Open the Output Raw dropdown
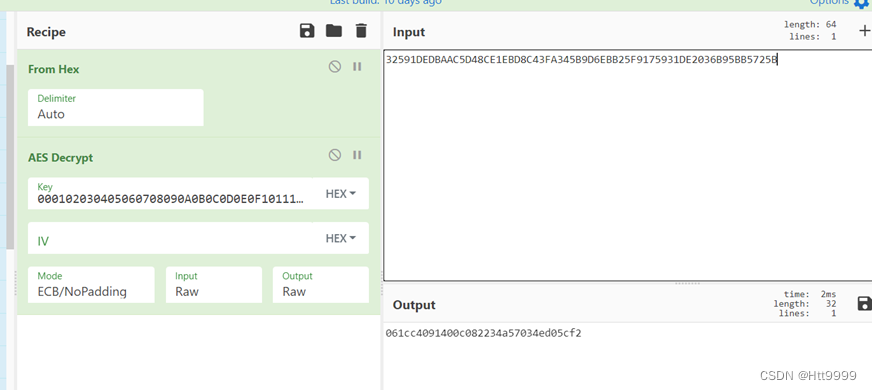872x390 pixels. [321, 285]
